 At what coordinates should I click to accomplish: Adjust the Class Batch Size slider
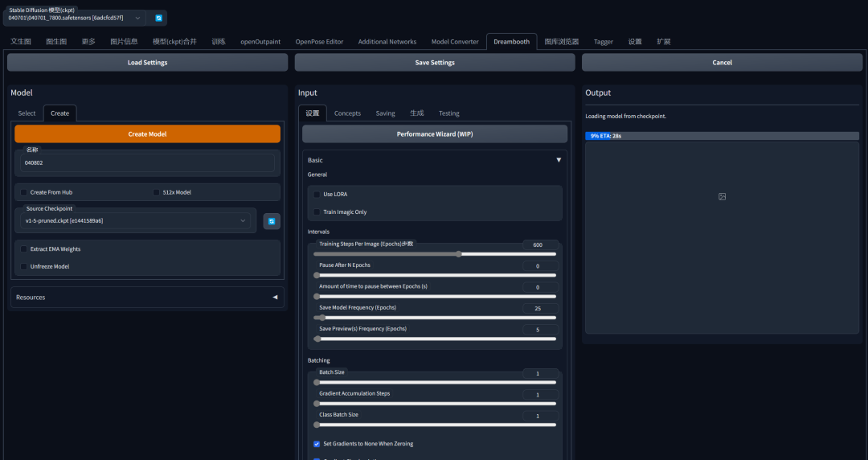(x=435, y=425)
